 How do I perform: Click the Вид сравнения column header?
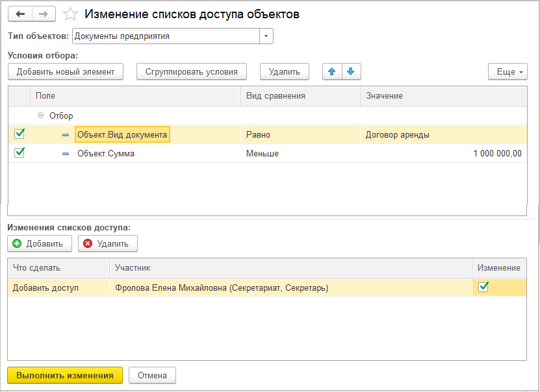click(x=276, y=95)
